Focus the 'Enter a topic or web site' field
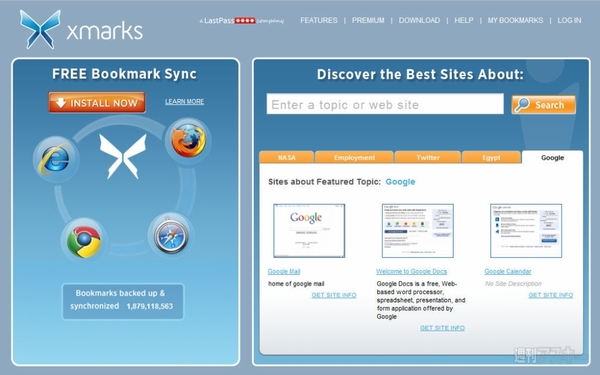Image resolution: width=600 pixels, height=375 pixels. (385, 104)
